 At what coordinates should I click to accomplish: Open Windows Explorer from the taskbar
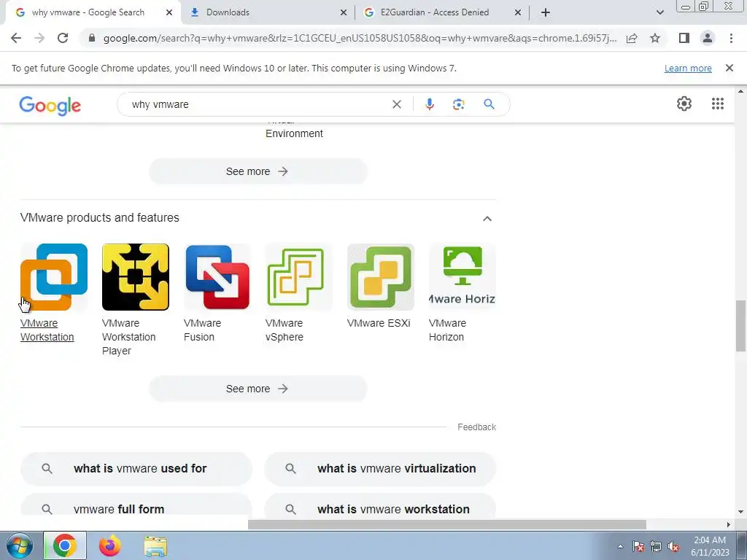tap(155, 546)
